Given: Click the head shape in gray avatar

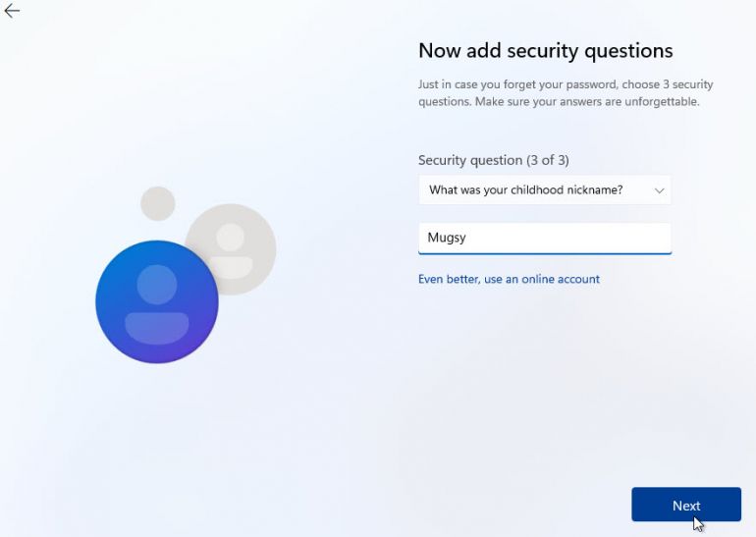Looking at the screenshot, I should click(231, 238).
